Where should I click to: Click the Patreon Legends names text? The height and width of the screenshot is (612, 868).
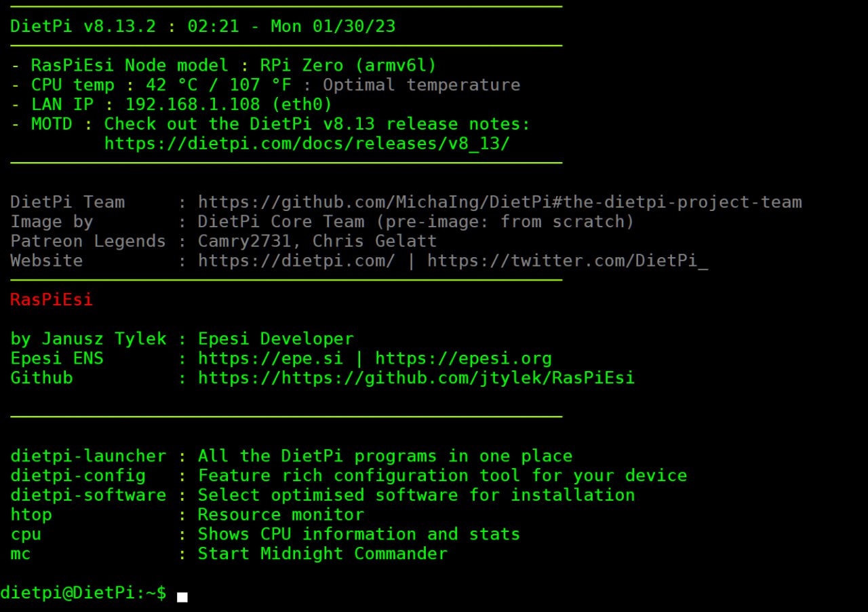317,242
